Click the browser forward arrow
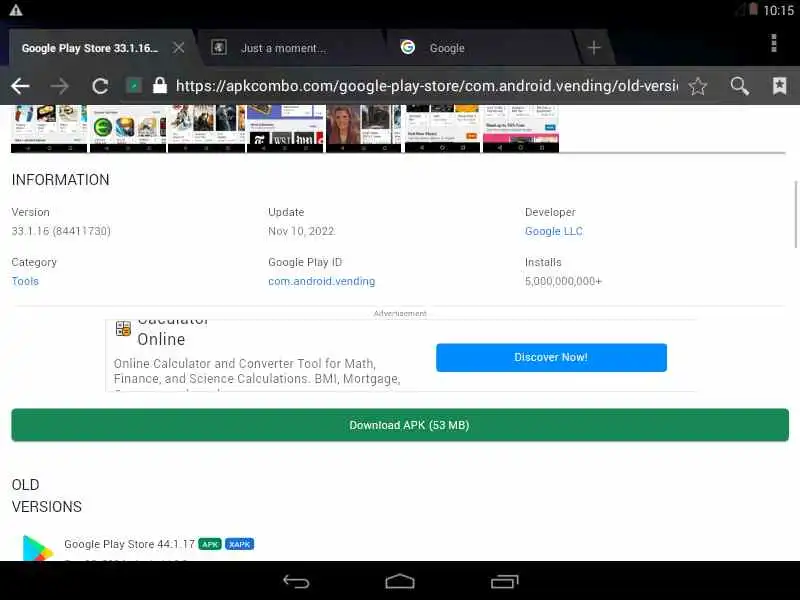The height and width of the screenshot is (600, 800). 60,86
